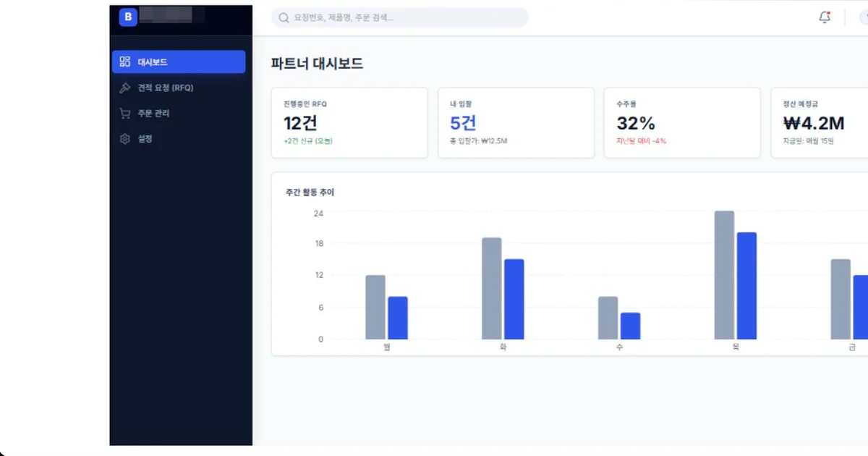Viewport: 868px width, 456px height.
Task: Open 견적 요청 (RFQ) menu
Action: coord(179,88)
